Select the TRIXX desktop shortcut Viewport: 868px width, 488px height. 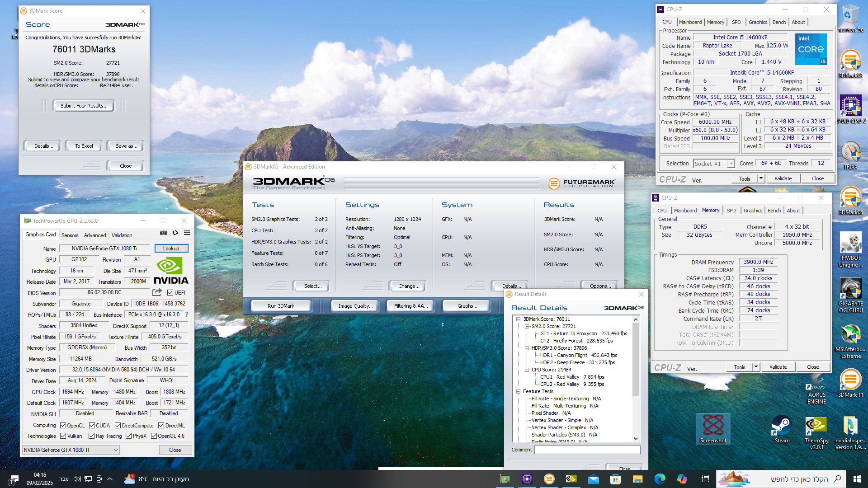tap(850, 155)
